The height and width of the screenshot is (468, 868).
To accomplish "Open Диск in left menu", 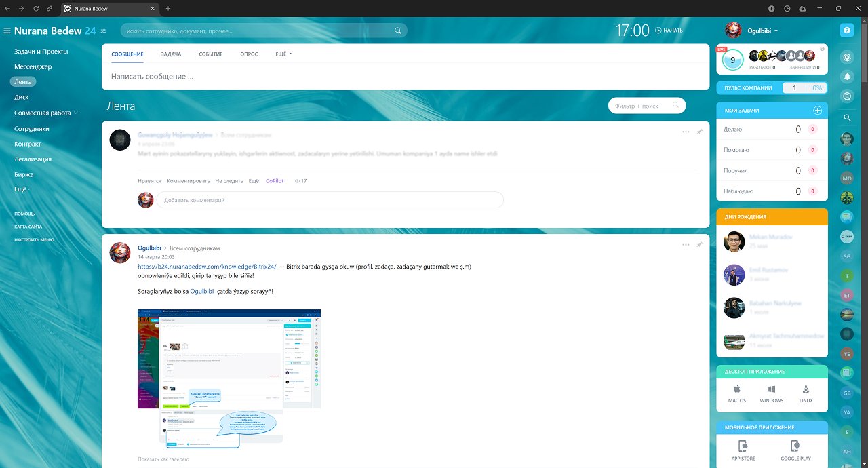I will 21,97.
